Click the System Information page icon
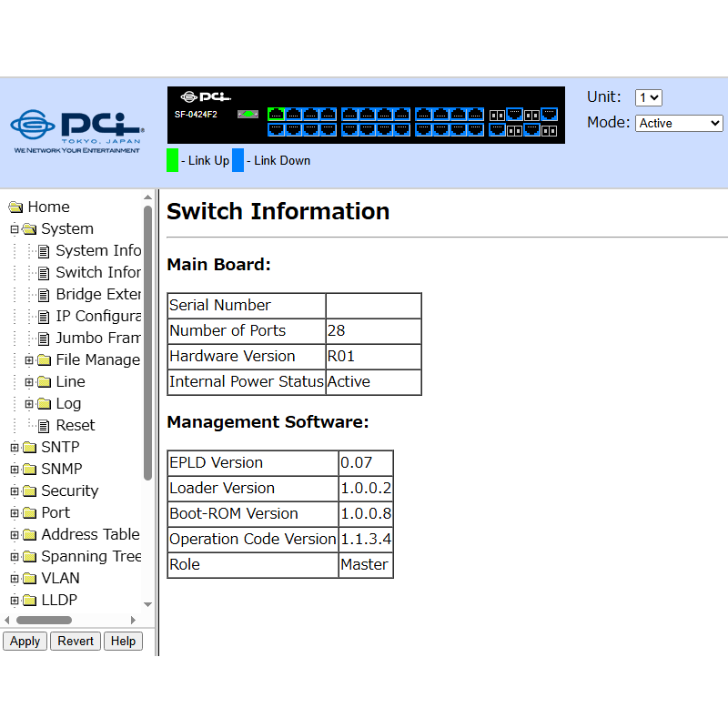 [x=43, y=251]
